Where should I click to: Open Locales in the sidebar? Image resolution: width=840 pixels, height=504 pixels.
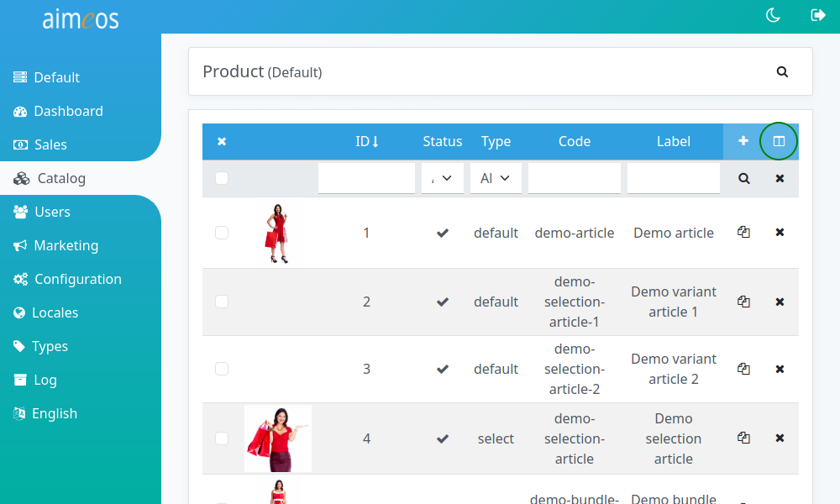pos(46,312)
